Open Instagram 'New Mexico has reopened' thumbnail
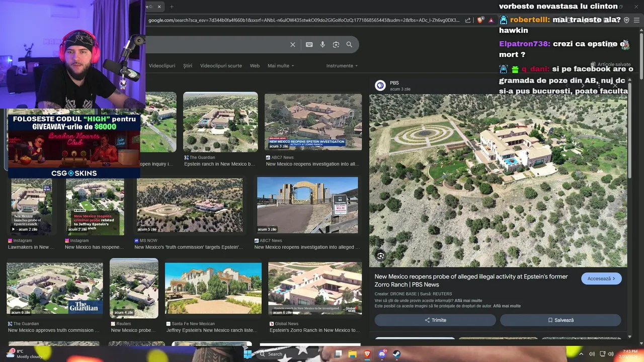 pyautogui.click(x=95, y=206)
